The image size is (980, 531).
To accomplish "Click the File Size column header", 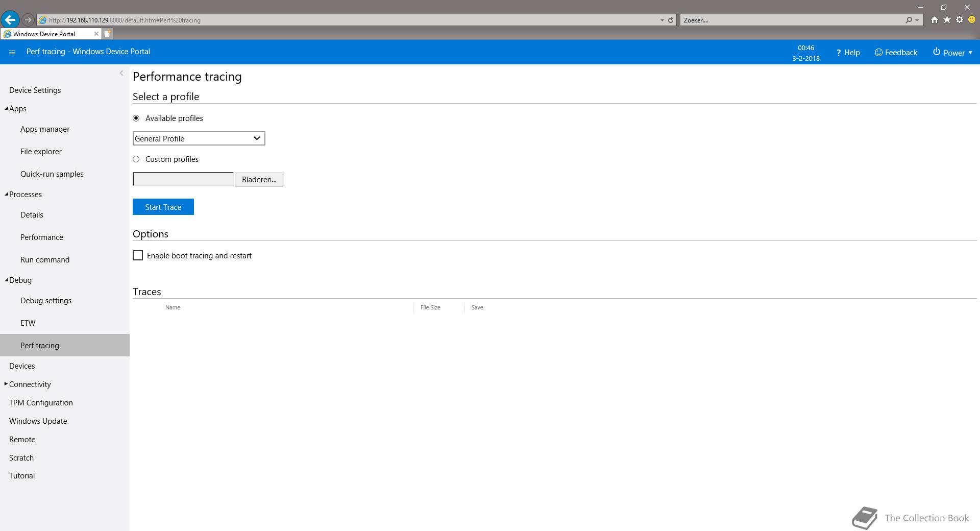I will tap(430, 307).
